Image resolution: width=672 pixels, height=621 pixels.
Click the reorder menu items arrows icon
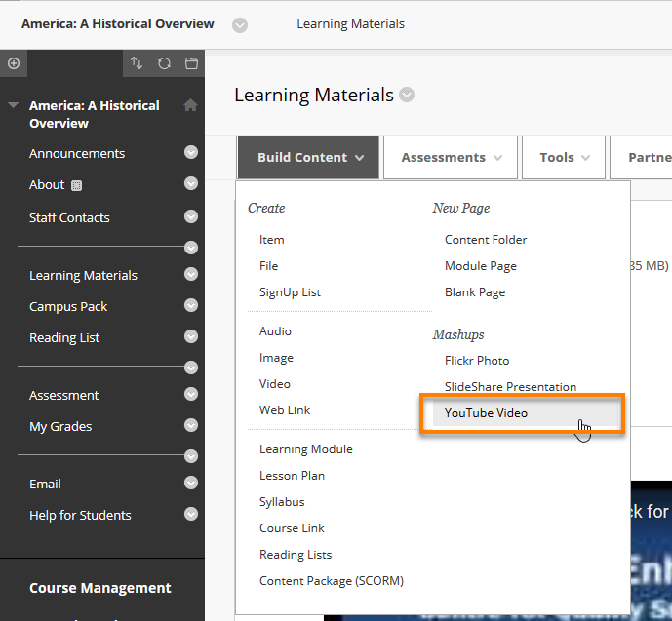click(137, 63)
